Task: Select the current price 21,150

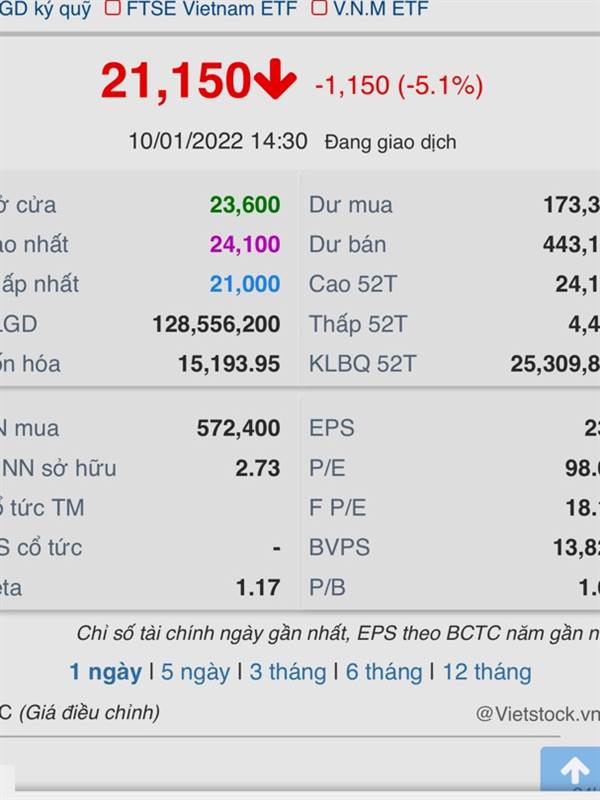Action: point(176,81)
